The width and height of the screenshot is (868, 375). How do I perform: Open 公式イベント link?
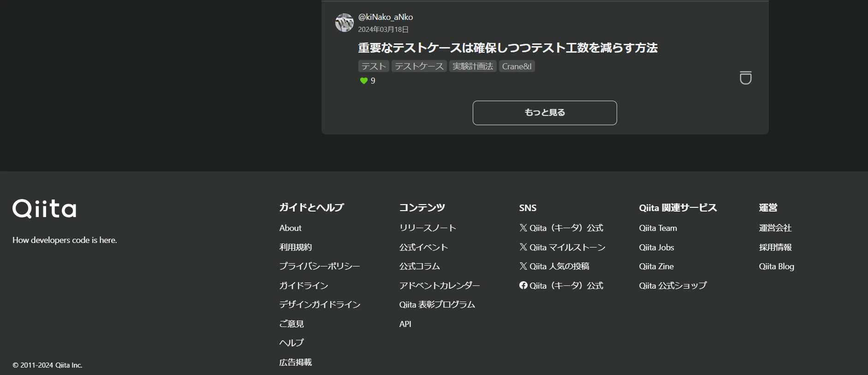tap(423, 247)
